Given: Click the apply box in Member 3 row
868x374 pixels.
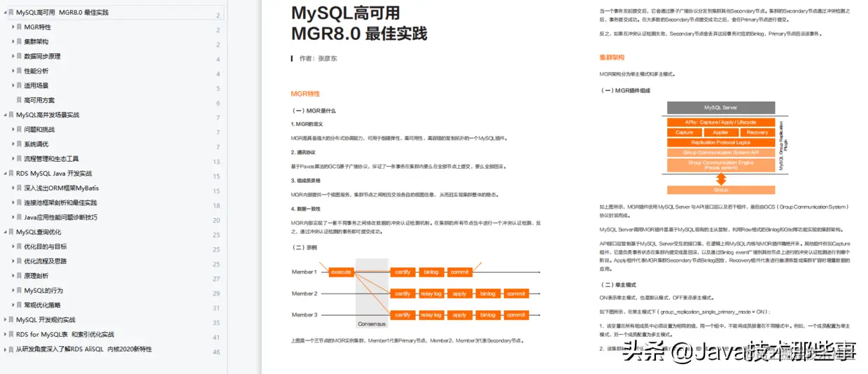Looking at the screenshot, I should coord(459,315).
